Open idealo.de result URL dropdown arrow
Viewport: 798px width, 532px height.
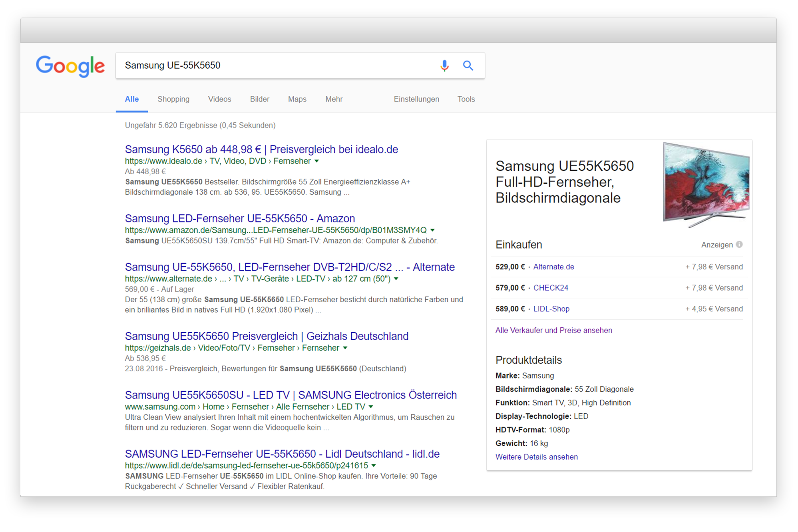(317, 161)
